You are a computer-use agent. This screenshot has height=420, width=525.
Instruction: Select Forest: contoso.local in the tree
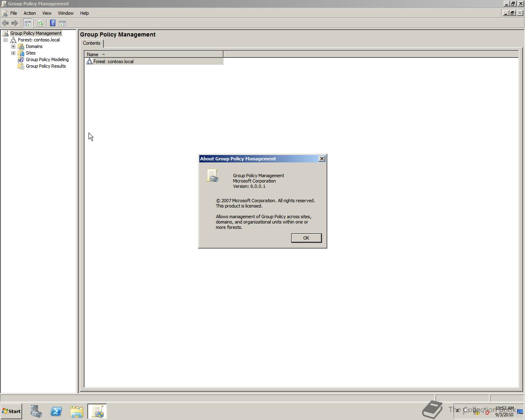39,40
